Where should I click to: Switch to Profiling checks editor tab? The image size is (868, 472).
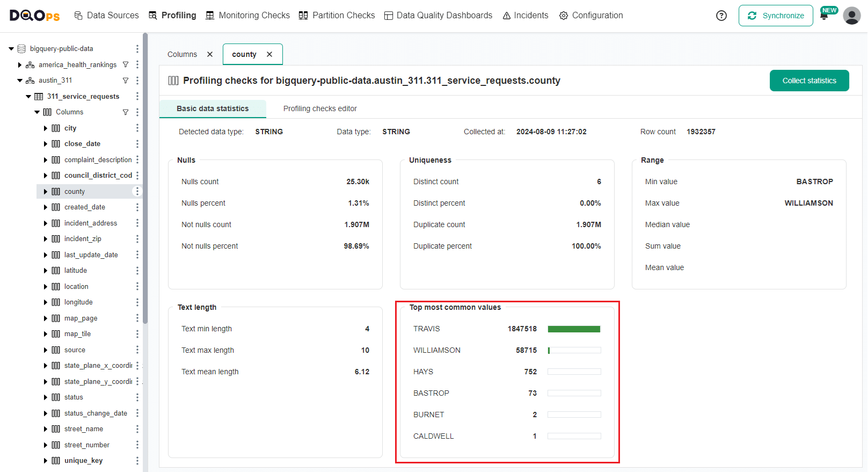pyautogui.click(x=320, y=108)
